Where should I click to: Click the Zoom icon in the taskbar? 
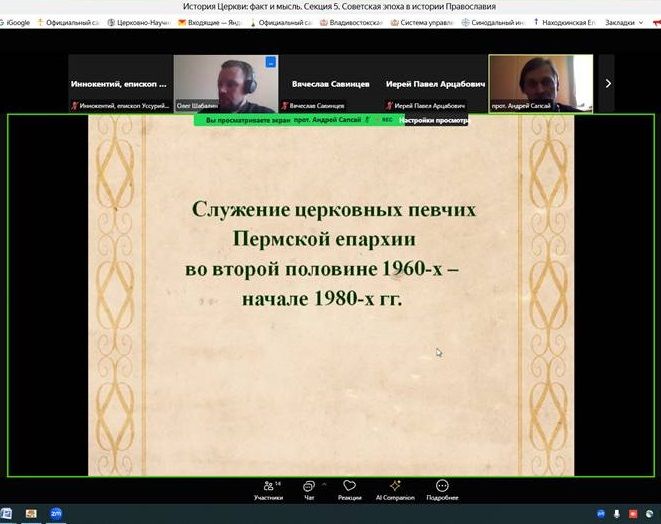[56, 513]
